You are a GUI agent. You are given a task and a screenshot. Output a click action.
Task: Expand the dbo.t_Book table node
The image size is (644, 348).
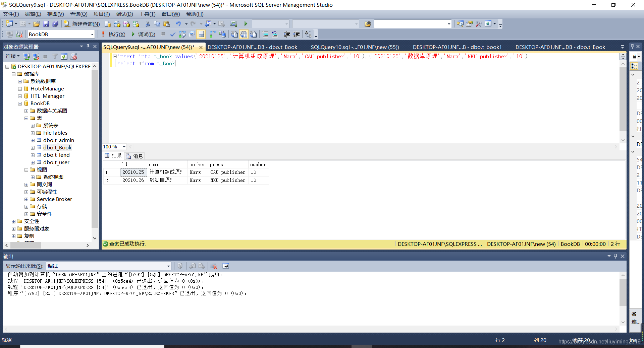[x=33, y=148]
